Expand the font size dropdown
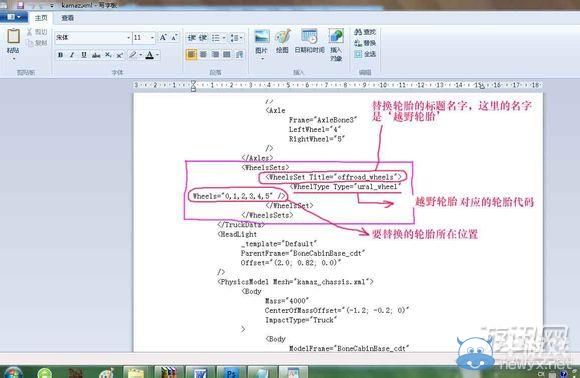The width and height of the screenshot is (580, 378). (x=152, y=38)
